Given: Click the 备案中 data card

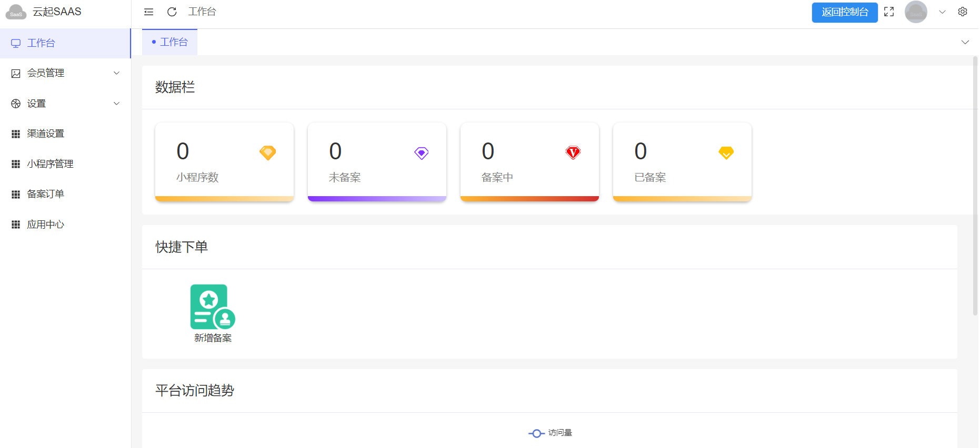Looking at the screenshot, I should tap(529, 162).
